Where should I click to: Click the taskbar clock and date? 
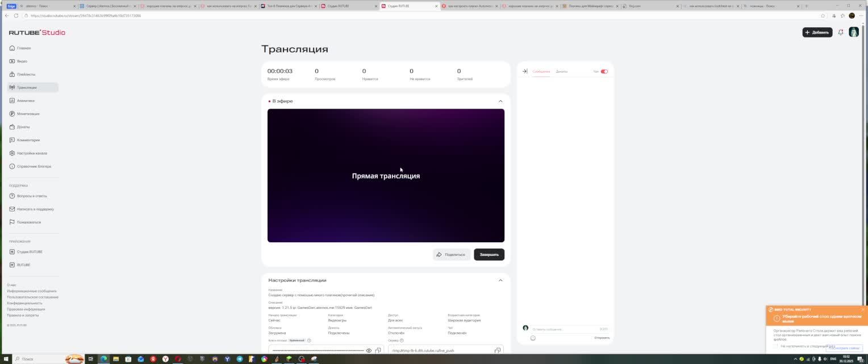coord(846,359)
